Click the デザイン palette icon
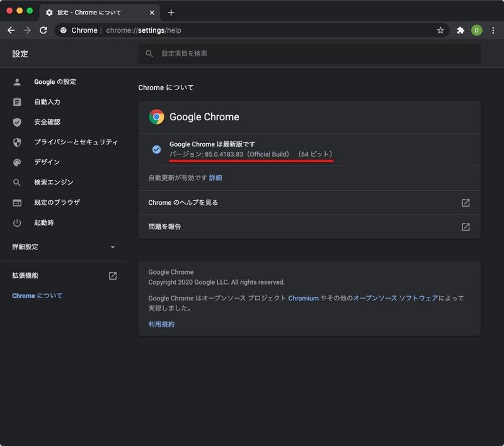Viewport: 504px width, 446px height. pos(17,163)
